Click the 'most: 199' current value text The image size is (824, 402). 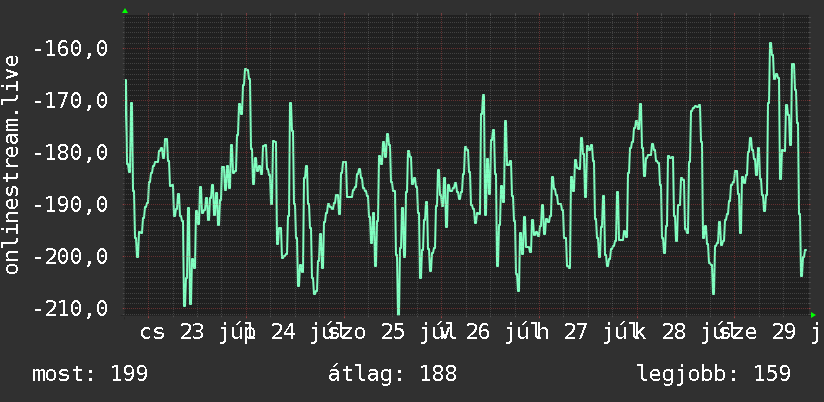(90, 374)
